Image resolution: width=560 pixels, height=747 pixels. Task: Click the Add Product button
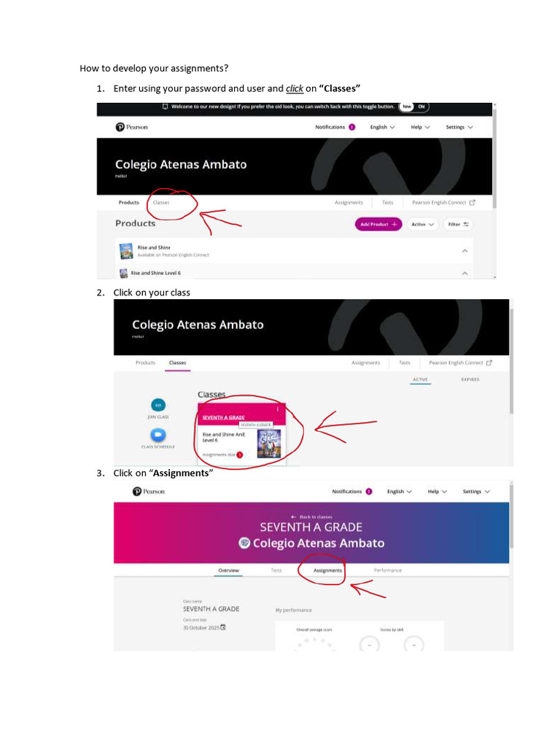pos(378,225)
